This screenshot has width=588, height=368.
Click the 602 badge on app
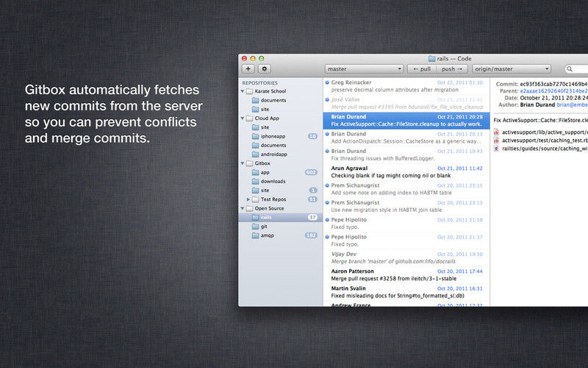click(311, 172)
